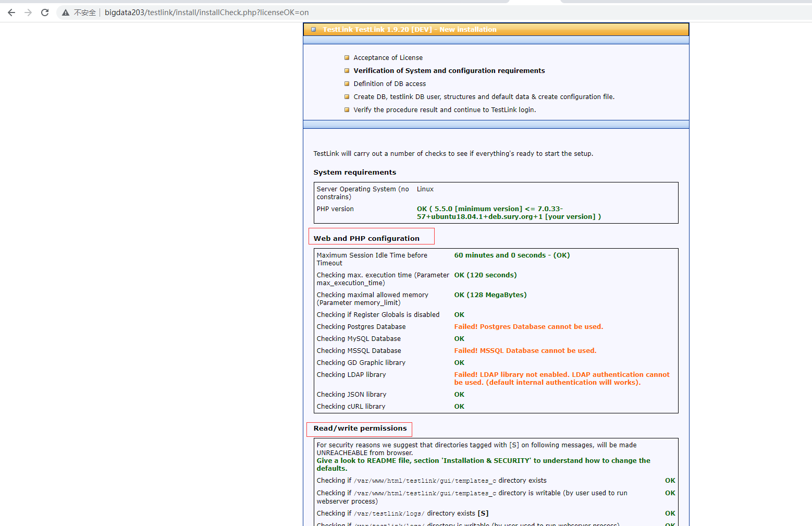Click Checking LDAP library label
812x526 pixels.
351,375
